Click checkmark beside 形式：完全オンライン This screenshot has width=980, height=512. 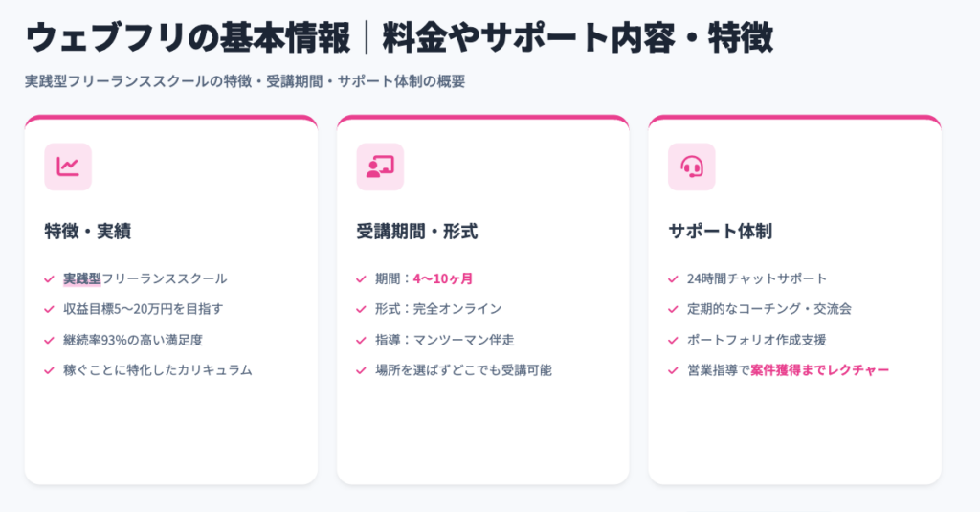pos(361,309)
